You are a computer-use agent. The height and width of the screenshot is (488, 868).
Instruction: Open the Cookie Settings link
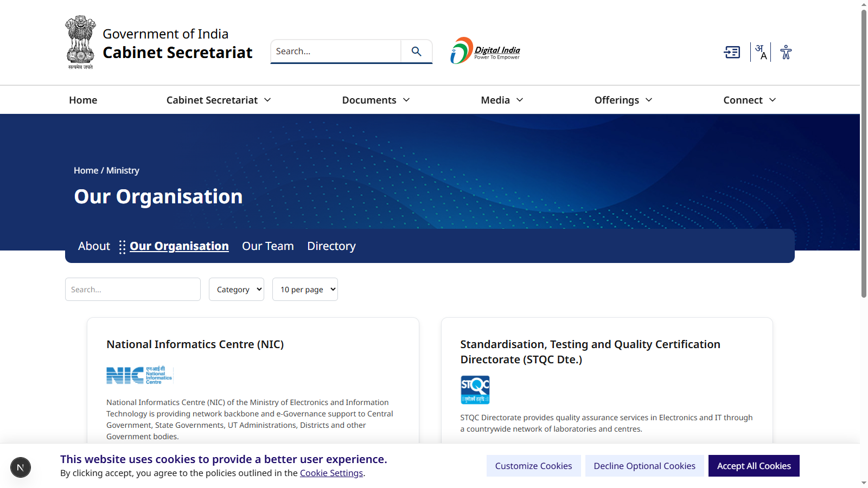tap(331, 473)
